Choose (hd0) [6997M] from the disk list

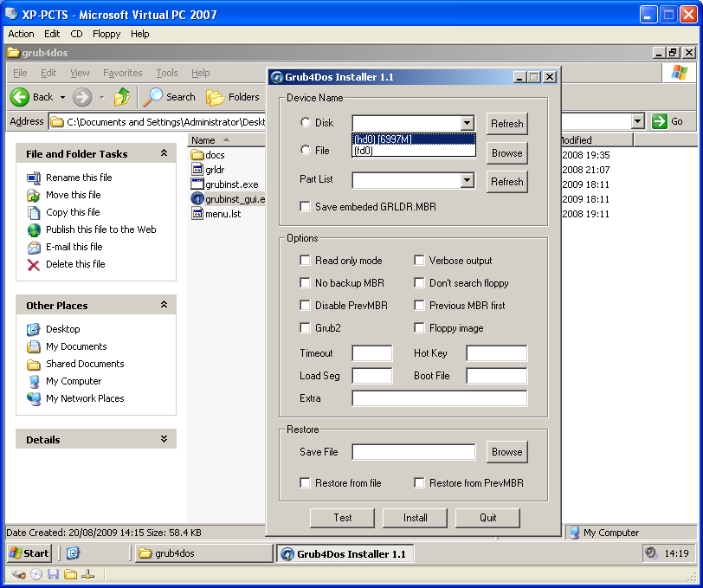(x=414, y=139)
